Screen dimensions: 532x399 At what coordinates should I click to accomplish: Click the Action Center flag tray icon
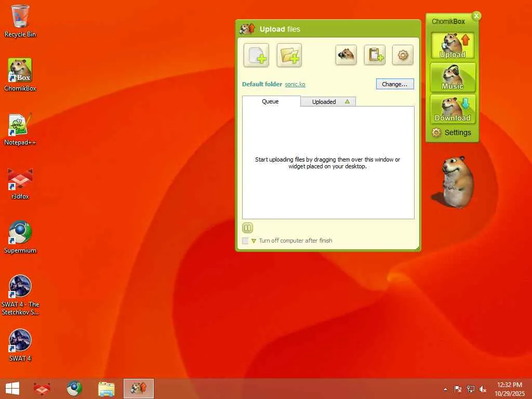[458, 389]
